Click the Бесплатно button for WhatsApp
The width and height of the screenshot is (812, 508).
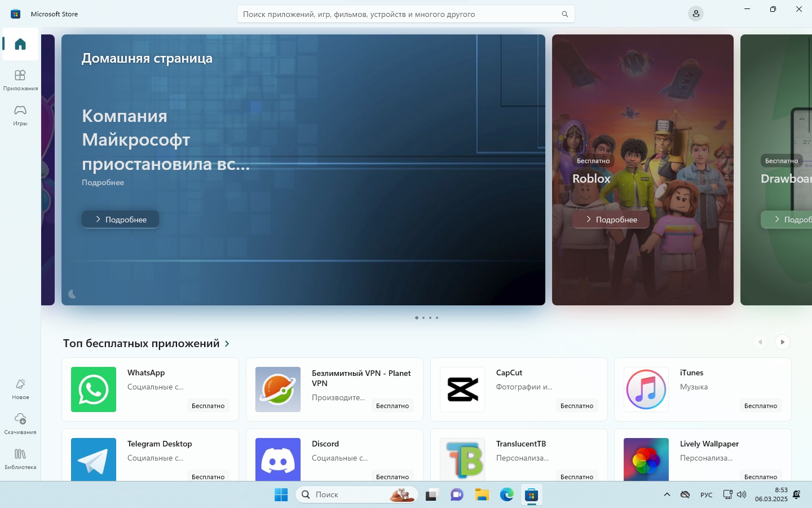pos(208,406)
